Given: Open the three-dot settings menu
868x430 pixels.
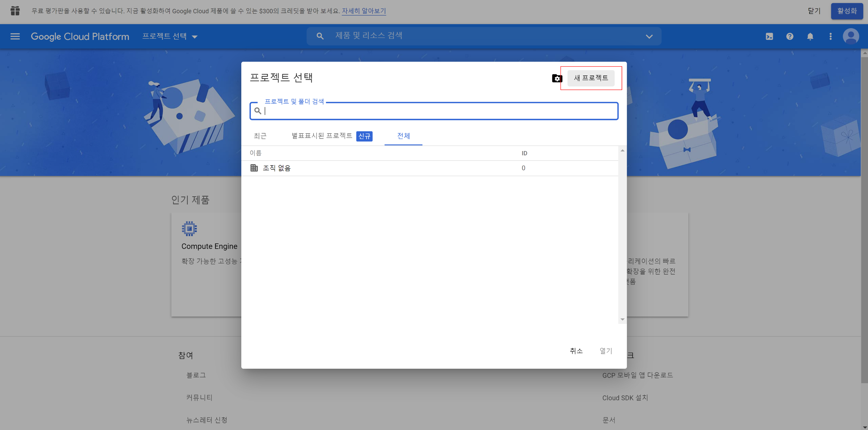Looking at the screenshot, I should coord(830,36).
